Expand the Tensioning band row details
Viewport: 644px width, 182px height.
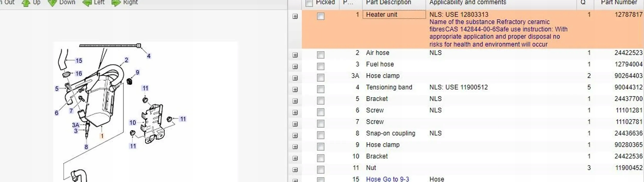tap(295, 89)
